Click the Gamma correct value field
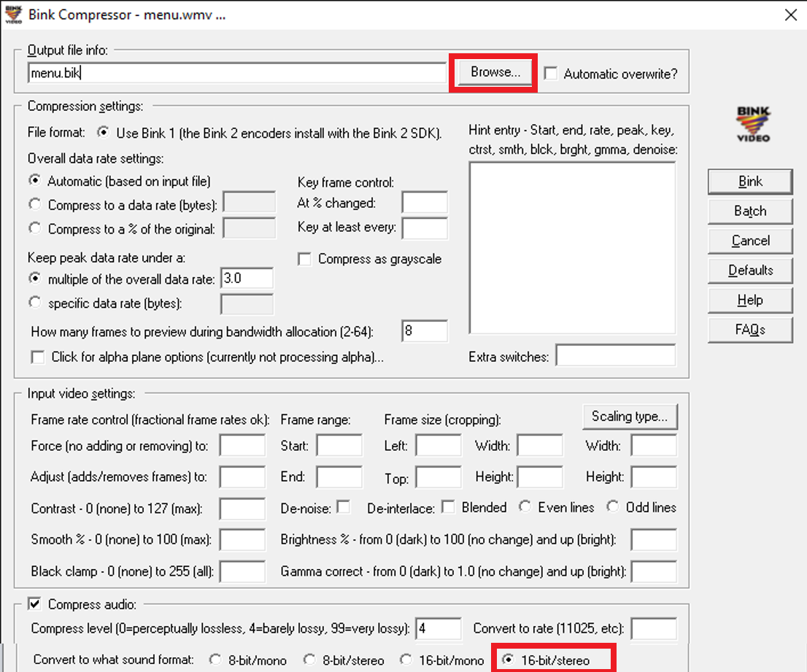The width and height of the screenshot is (807, 672). [x=654, y=571]
